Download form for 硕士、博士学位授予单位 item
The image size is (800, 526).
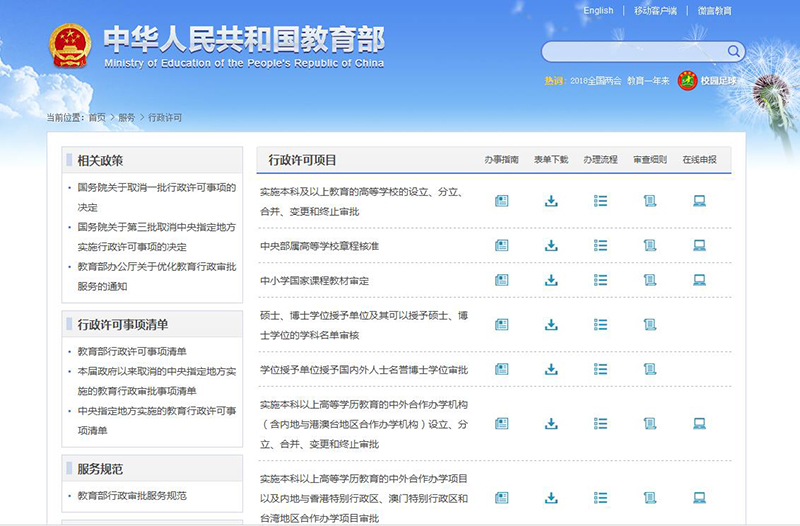[x=551, y=324]
